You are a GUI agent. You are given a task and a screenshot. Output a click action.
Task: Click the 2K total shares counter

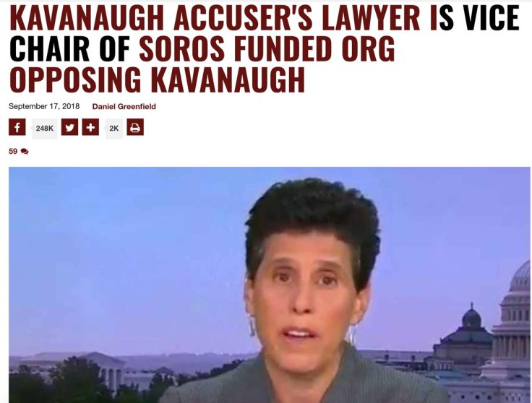pyautogui.click(x=114, y=129)
